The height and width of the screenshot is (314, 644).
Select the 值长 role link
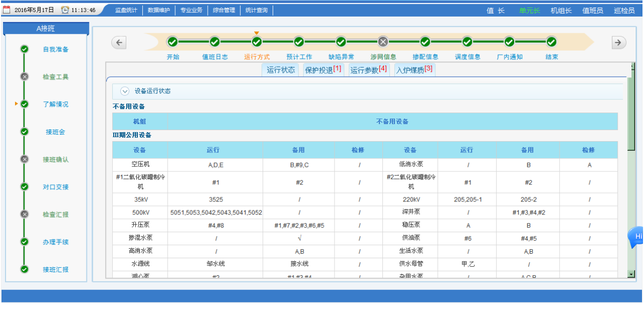click(x=496, y=11)
